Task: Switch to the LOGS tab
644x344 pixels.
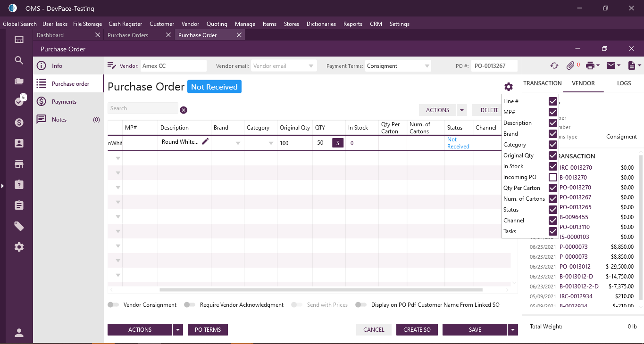Action: pyautogui.click(x=624, y=83)
